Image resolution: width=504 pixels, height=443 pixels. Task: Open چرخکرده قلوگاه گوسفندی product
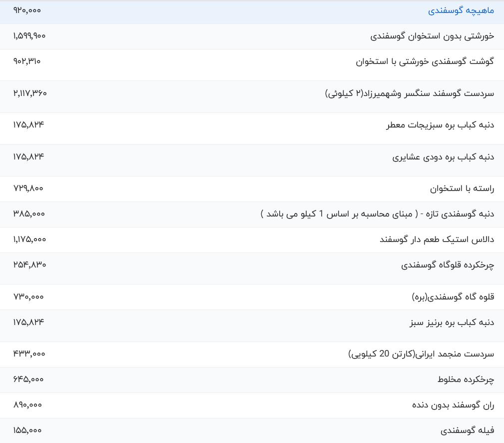448,265
